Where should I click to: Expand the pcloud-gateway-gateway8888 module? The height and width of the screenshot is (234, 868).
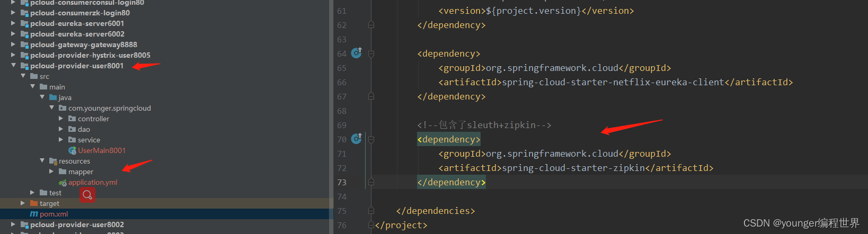click(x=13, y=44)
